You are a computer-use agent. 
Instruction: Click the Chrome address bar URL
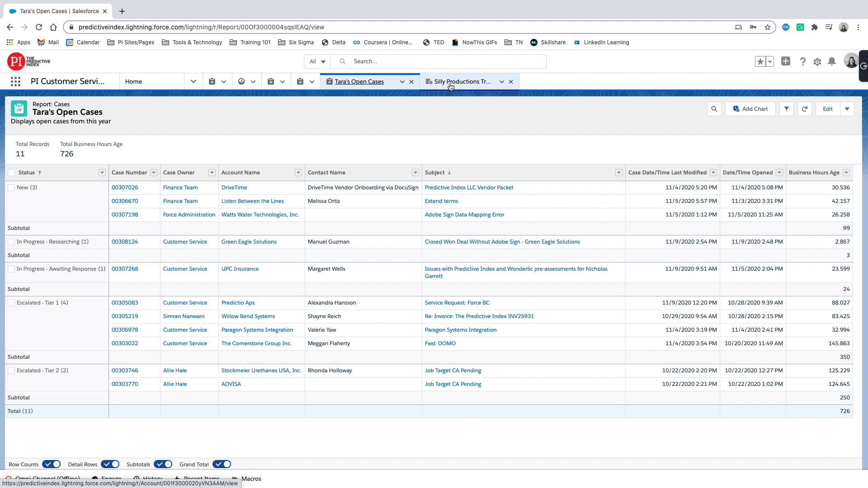tap(201, 27)
